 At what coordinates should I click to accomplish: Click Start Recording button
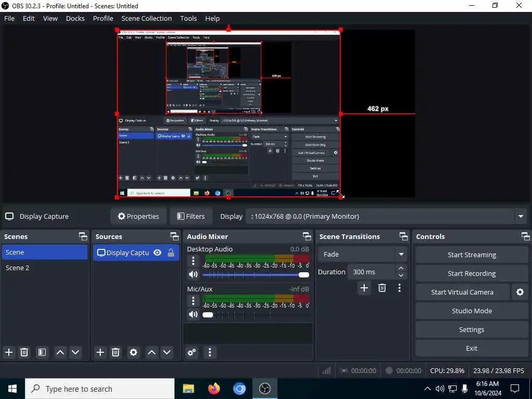click(472, 273)
